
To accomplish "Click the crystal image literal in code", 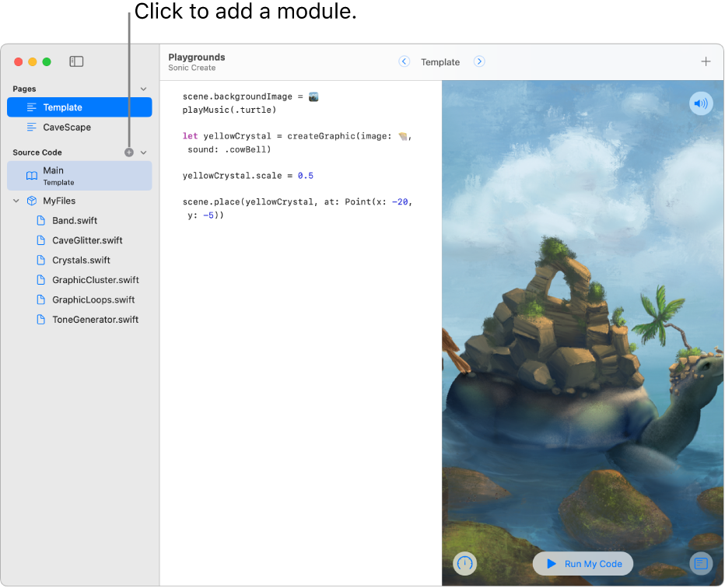I will click(x=403, y=136).
